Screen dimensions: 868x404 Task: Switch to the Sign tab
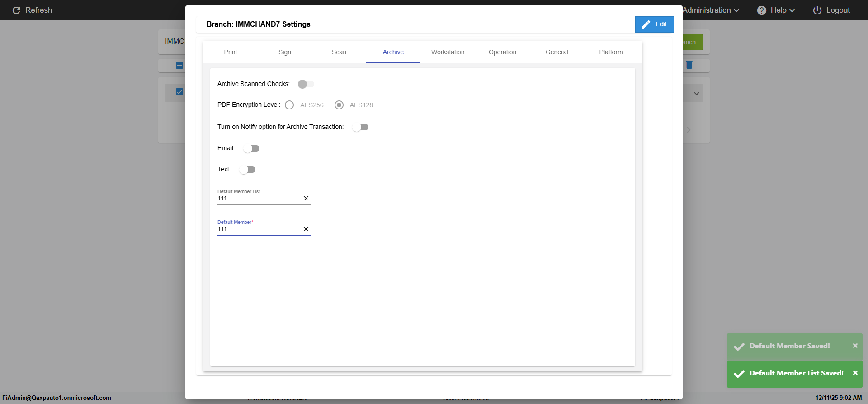click(285, 52)
